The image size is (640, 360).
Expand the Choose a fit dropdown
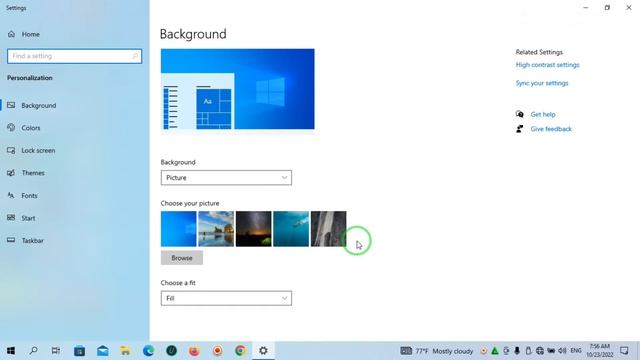tap(226, 298)
